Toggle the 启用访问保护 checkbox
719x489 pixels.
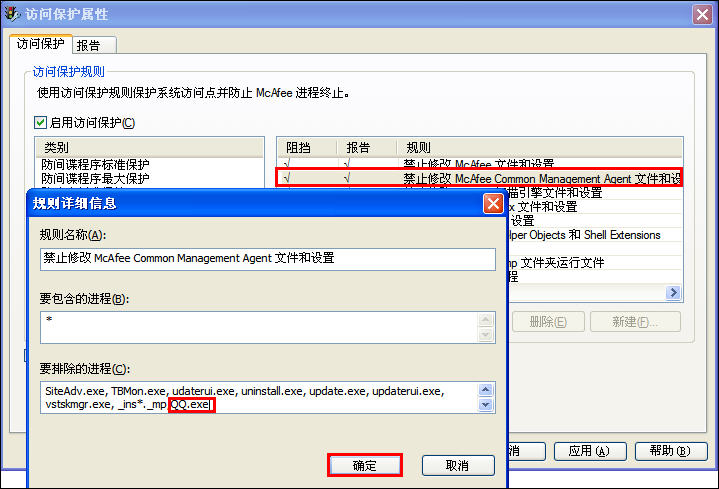40,122
